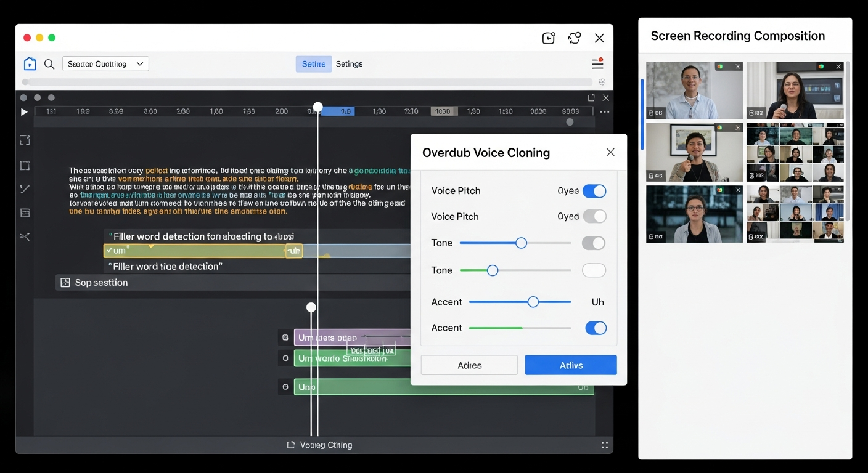
Task: Select the long green 'Uno' clip
Action: (x=444, y=387)
